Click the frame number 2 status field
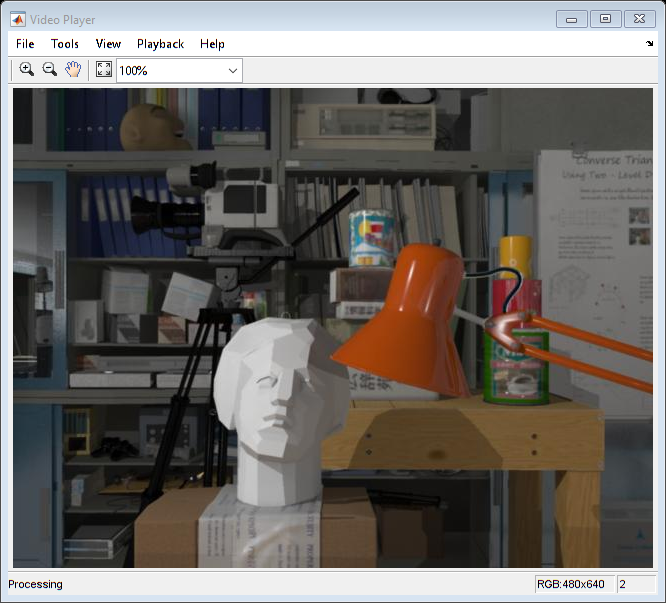Viewport: 666px width, 603px height. pos(635,584)
